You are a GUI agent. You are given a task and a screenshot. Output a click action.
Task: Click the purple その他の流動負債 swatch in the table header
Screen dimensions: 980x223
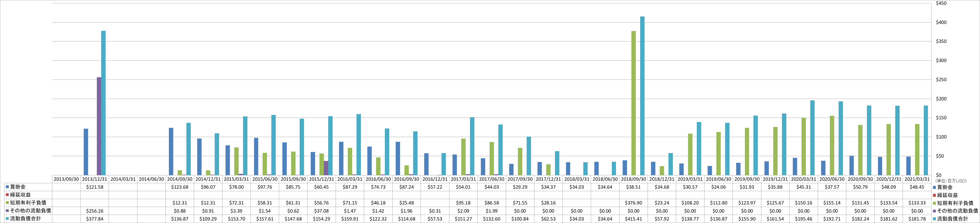[x=7, y=211]
